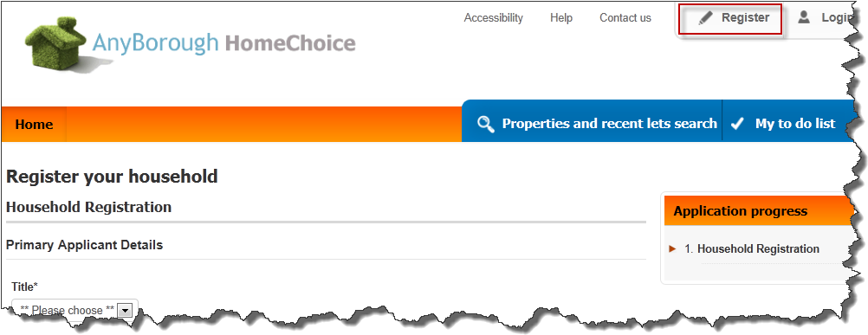The height and width of the screenshot is (335, 868).
Task: Open the Home tab
Action: pyautogui.click(x=34, y=125)
